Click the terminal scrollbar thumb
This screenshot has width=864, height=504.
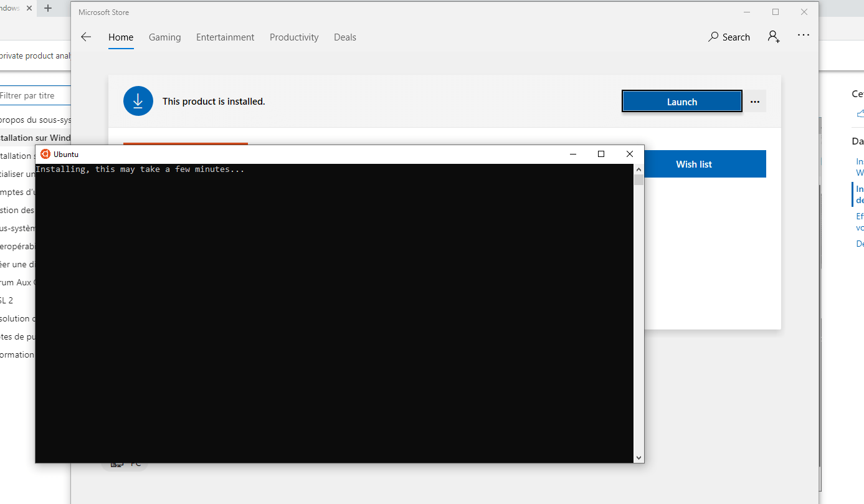click(x=639, y=180)
